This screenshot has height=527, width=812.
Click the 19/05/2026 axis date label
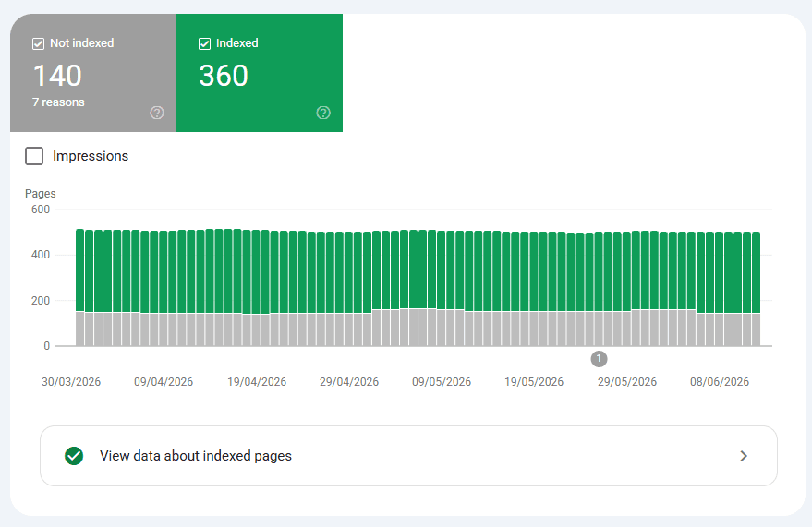(534, 382)
